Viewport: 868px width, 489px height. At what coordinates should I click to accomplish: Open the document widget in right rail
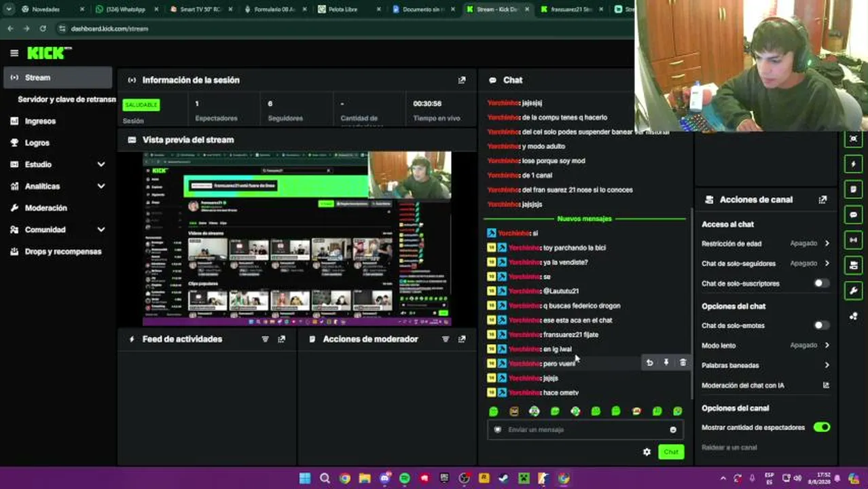click(x=854, y=189)
